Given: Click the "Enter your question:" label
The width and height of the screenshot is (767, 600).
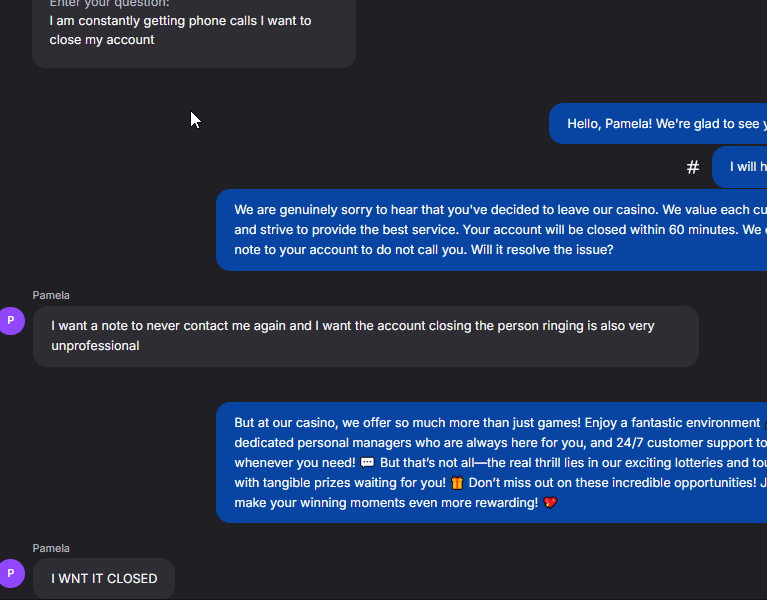Looking at the screenshot, I should [x=109, y=4].
